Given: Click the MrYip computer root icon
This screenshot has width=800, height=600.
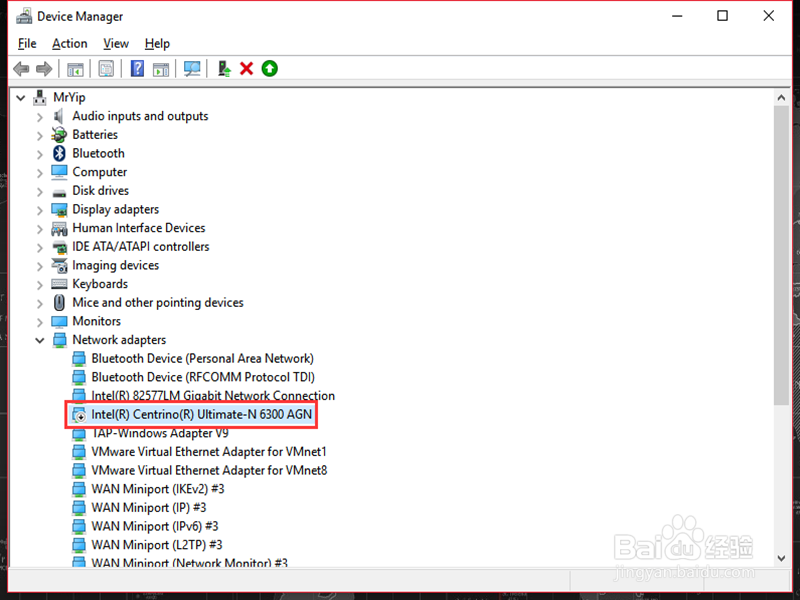Looking at the screenshot, I should coord(40,97).
